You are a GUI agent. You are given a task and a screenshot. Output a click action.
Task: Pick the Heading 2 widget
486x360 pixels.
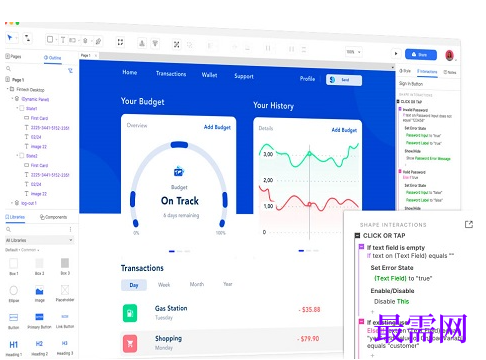pyautogui.click(x=39, y=348)
